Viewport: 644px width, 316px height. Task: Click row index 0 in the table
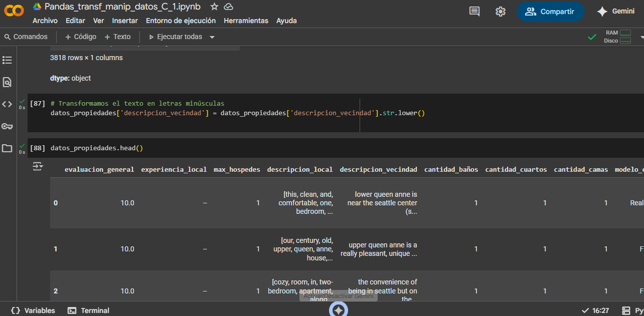[x=56, y=203]
